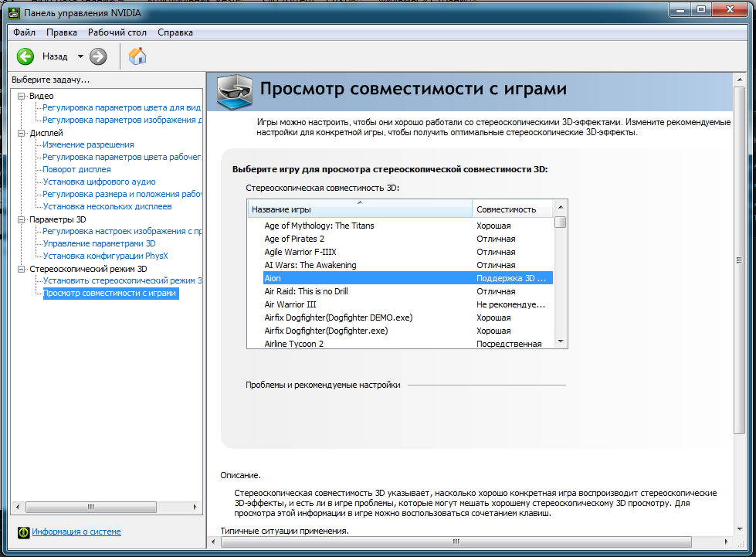Click the Дисплей tree label

46,133
